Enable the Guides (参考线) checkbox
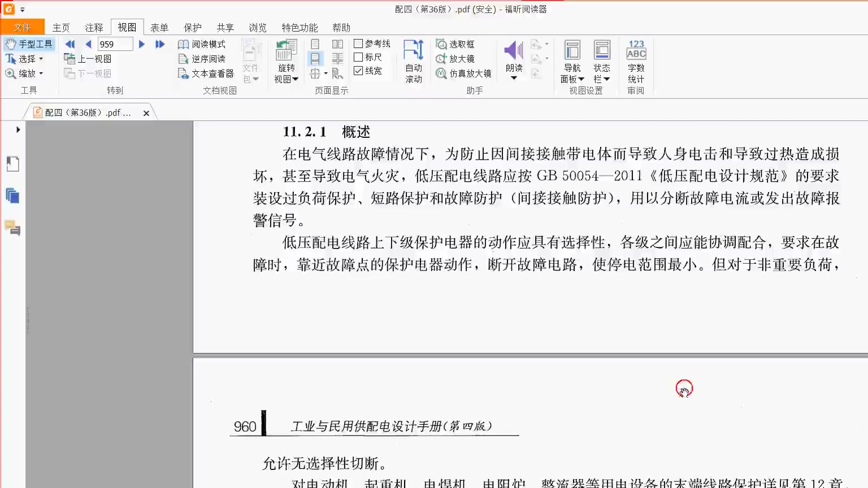This screenshot has height=488, width=868. click(358, 43)
